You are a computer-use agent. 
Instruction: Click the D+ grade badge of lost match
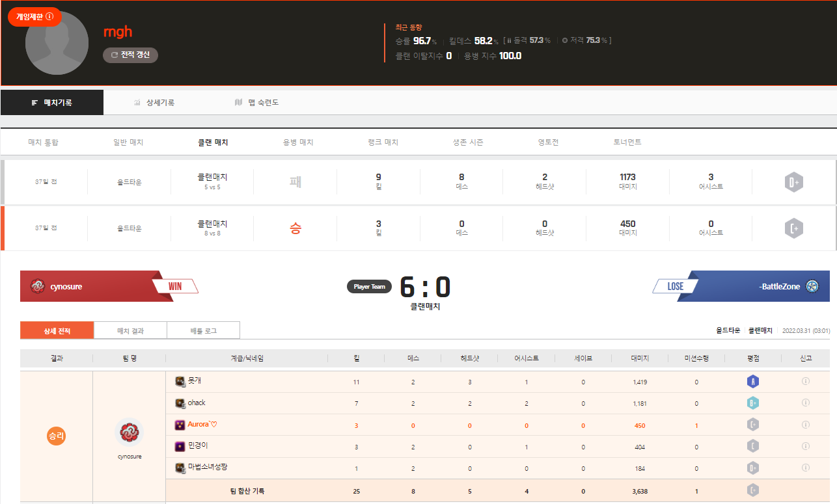pos(793,183)
